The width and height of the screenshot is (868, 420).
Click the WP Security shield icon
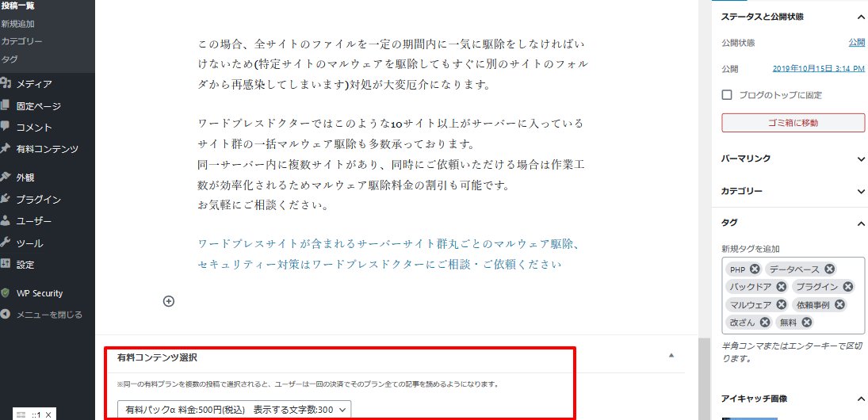tap(6, 293)
